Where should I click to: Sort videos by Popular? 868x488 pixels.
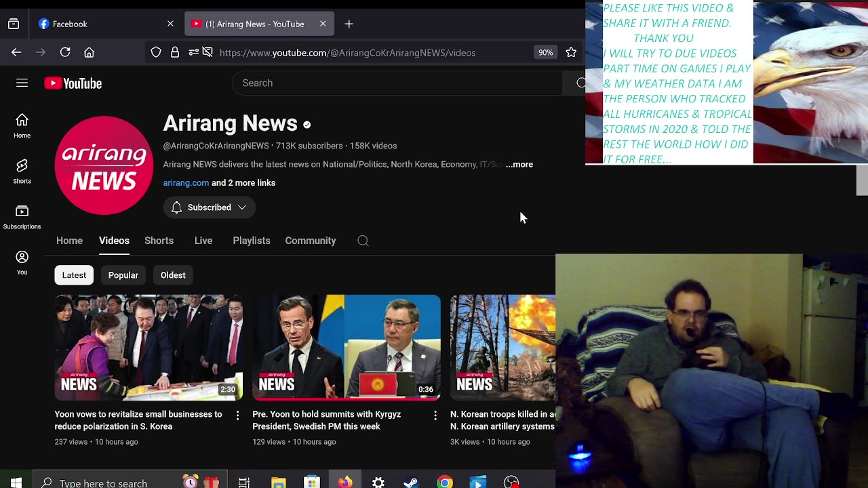[x=123, y=275]
